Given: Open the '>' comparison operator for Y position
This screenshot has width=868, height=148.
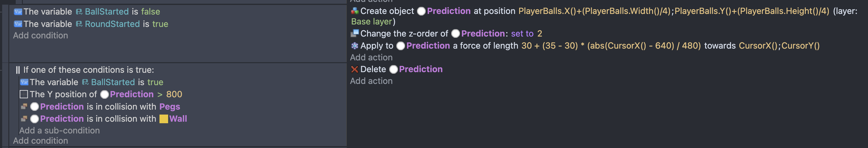Looking at the screenshot, I should (x=160, y=94).
